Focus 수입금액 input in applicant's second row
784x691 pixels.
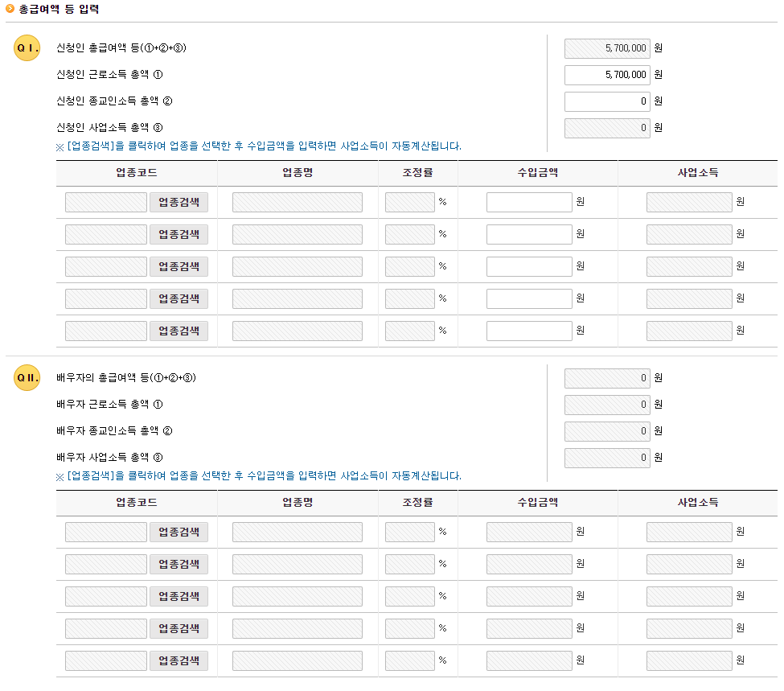coord(529,234)
